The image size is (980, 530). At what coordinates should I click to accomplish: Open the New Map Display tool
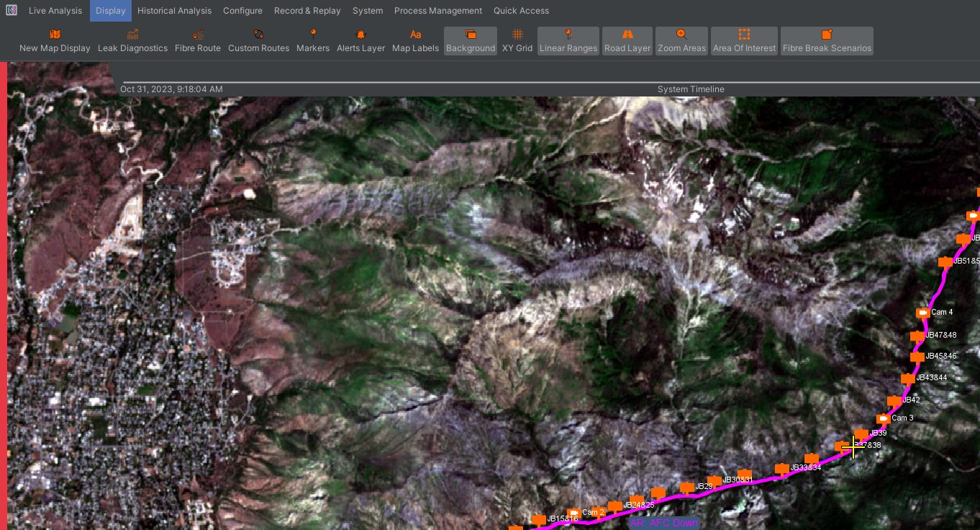[55, 41]
